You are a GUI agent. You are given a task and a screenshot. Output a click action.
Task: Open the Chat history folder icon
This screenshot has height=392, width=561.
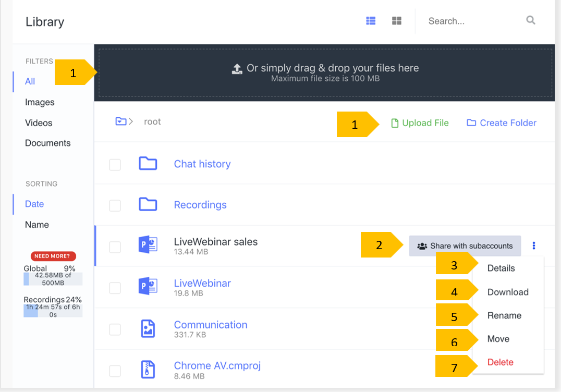pos(148,164)
